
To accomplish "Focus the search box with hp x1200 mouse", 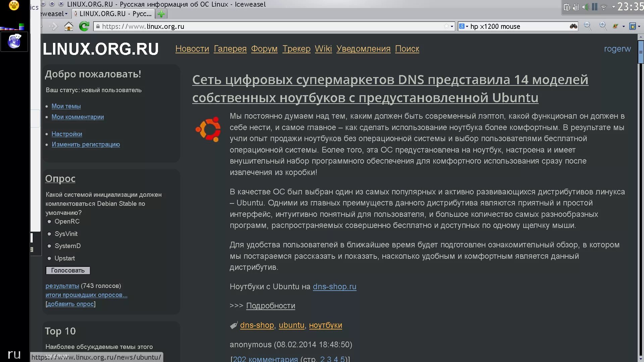I will (x=518, y=26).
